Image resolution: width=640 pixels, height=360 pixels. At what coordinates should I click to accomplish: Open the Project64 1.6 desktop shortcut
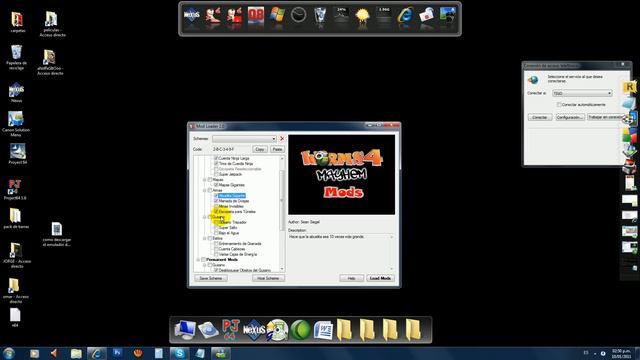tap(15, 187)
